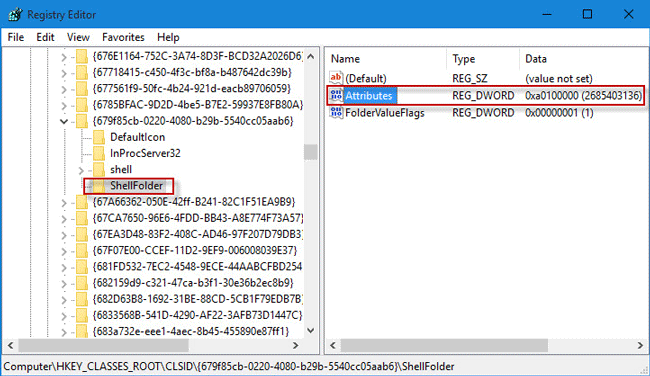This screenshot has width=650, height=376.
Task: Open the Edit menu
Action: (45, 37)
